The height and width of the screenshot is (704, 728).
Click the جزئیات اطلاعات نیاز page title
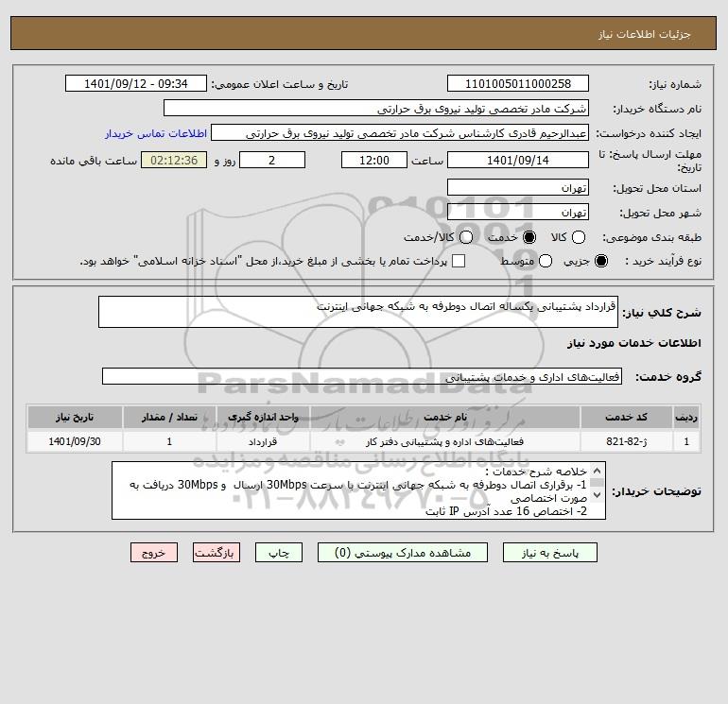[644, 34]
